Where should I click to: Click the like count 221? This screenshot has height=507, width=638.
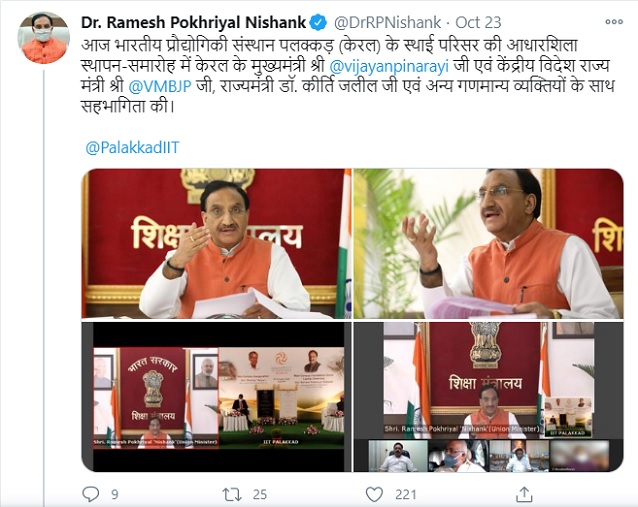click(x=406, y=494)
